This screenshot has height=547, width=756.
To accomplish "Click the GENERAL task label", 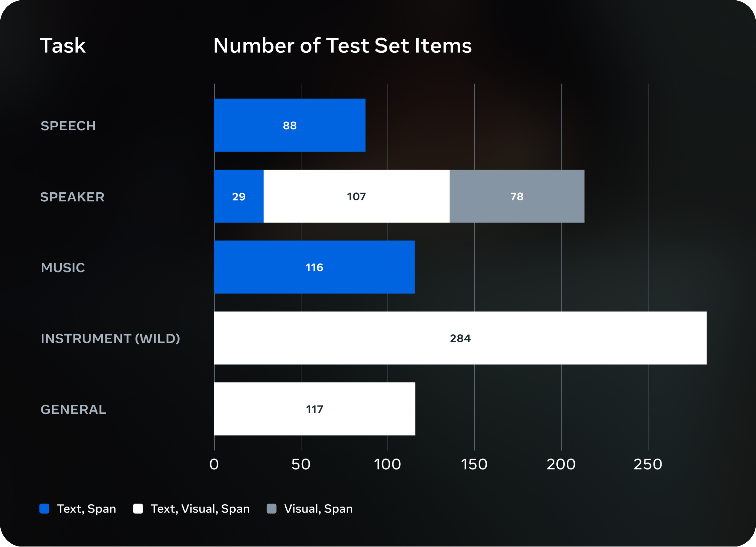I will click(x=73, y=409).
